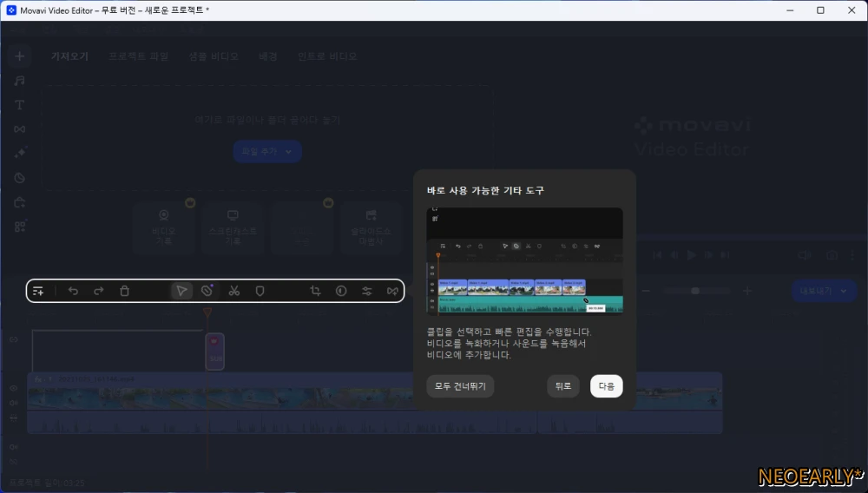The height and width of the screenshot is (493, 868).
Task: Select the mp4 video clip on the timeline
Action: (375, 403)
